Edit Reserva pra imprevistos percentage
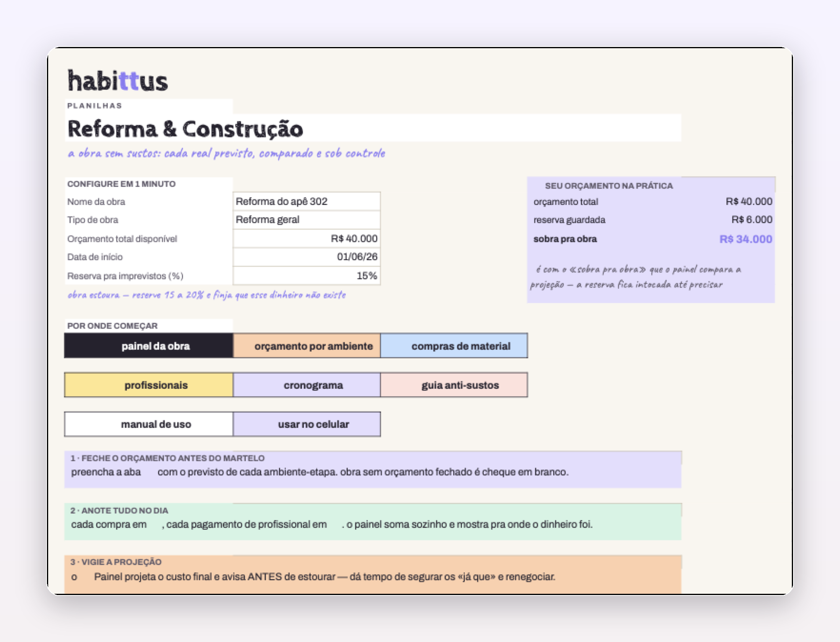Screen dimensions: 840x642 307,276
